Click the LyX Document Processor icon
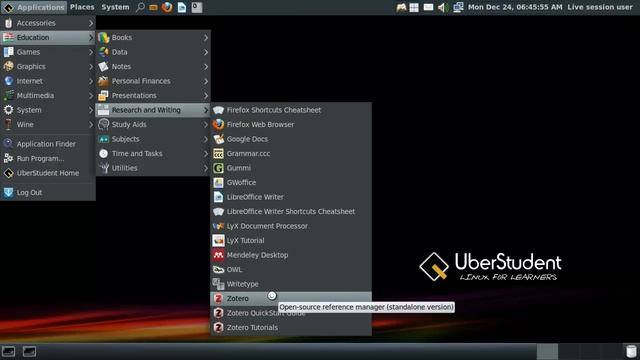Viewport: 640px width, 360px height. click(218, 226)
